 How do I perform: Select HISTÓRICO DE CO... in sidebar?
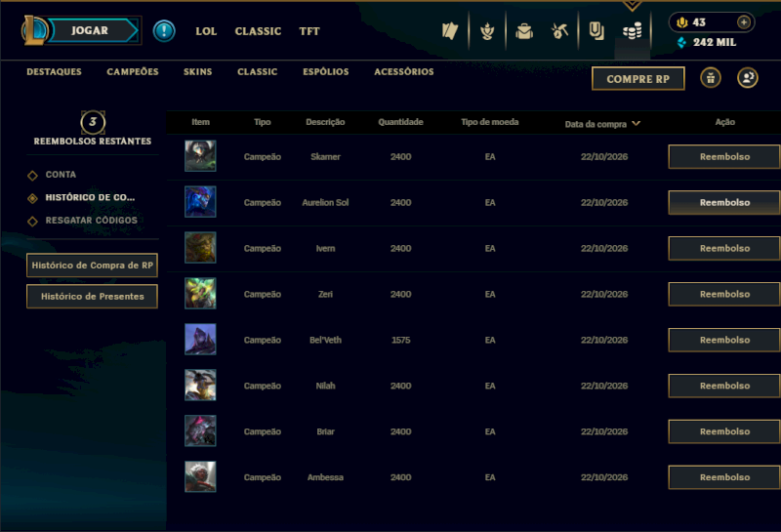[x=90, y=198]
